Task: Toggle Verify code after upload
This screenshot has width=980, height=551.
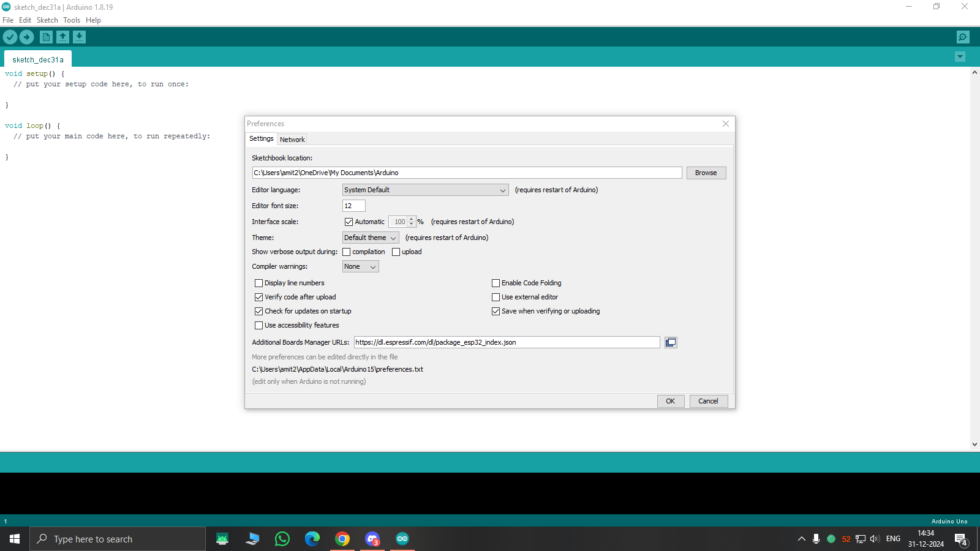Action: 258,297
